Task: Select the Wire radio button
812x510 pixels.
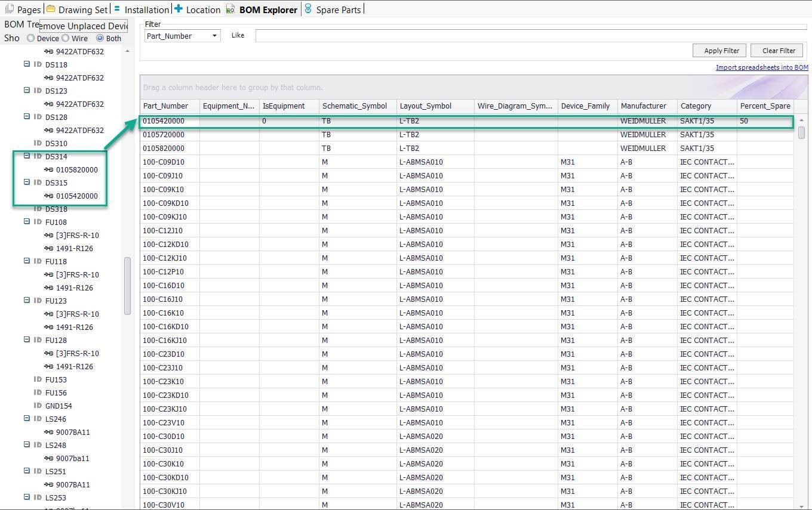Action: point(66,38)
